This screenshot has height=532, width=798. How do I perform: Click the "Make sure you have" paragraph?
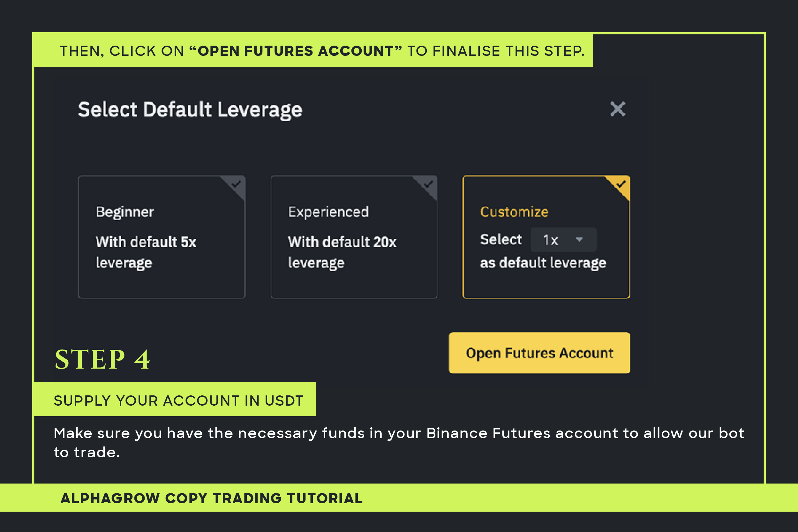pyautogui.click(x=399, y=442)
